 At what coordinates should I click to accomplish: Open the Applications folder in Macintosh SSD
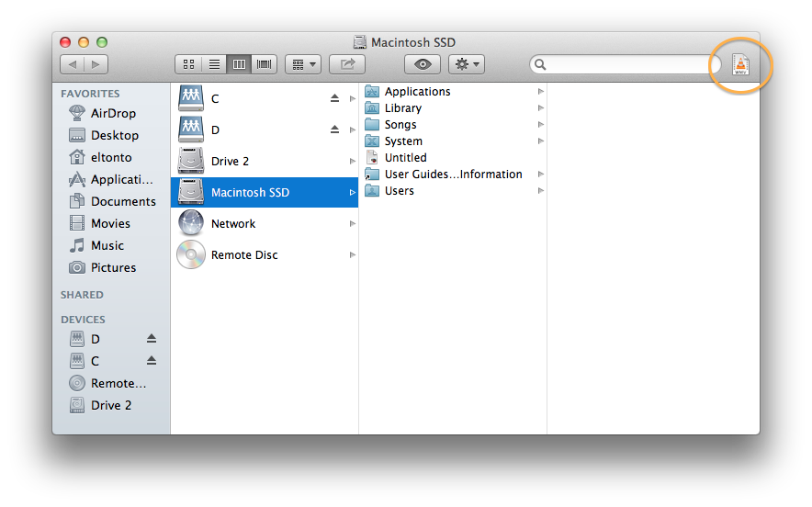(453, 92)
